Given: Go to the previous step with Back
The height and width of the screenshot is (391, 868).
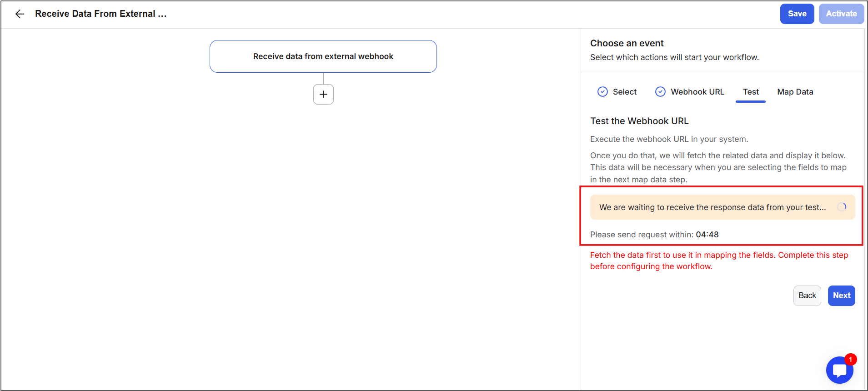Looking at the screenshot, I should 807,296.
